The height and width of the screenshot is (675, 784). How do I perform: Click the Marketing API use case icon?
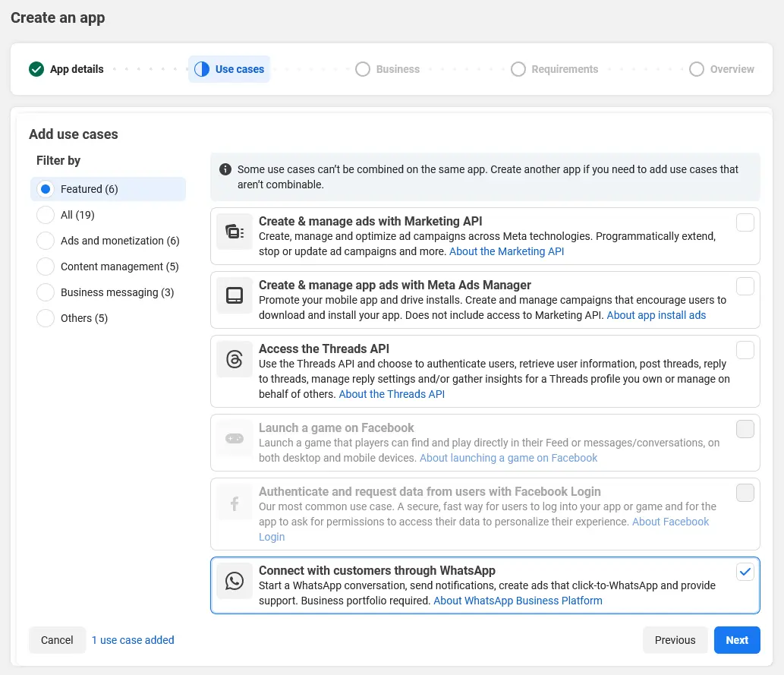235,232
